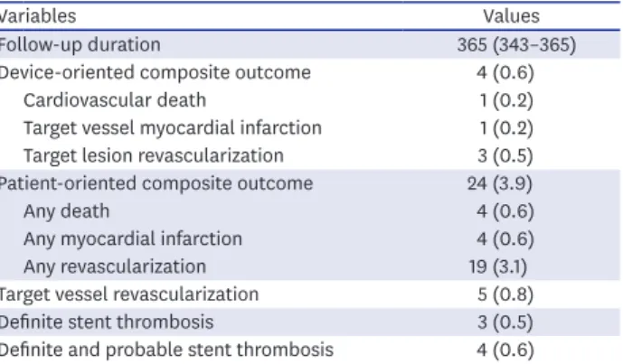Image resolution: width=623 pixels, height=364 pixels.
Task: Click the Variables column header
Action: coord(38,16)
